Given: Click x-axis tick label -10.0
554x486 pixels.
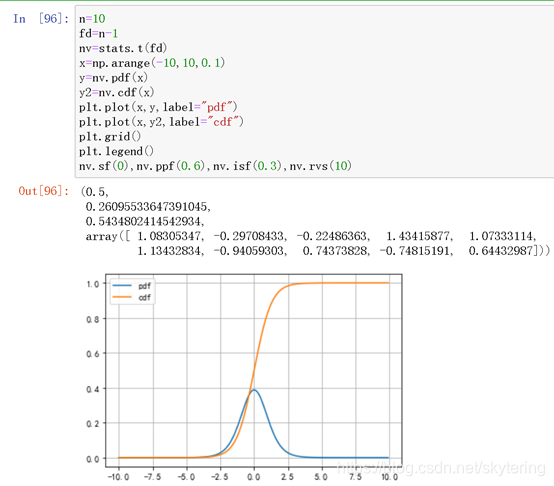Looking at the screenshot, I should pos(118,477).
